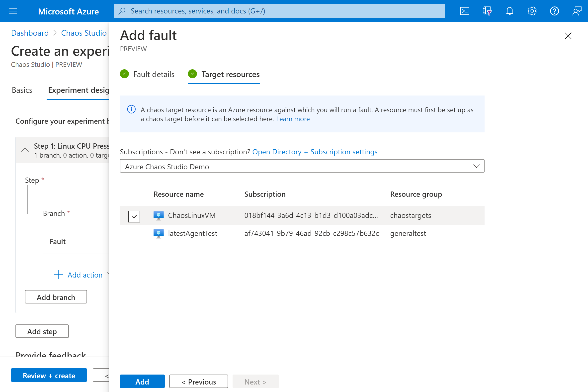Click the Target resources step icon
The width and height of the screenshot is (588, 392).
coord(192,74)
